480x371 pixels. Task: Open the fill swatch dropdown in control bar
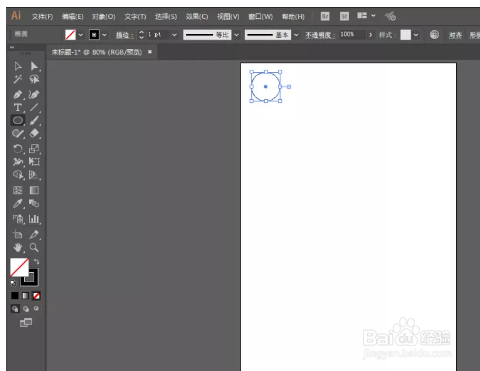coord(81,35)
